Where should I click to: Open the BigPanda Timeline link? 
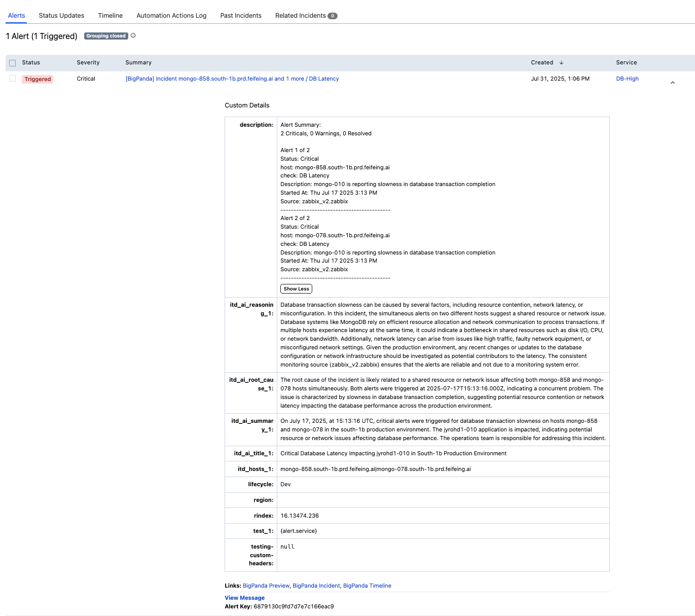pos(367,586)
